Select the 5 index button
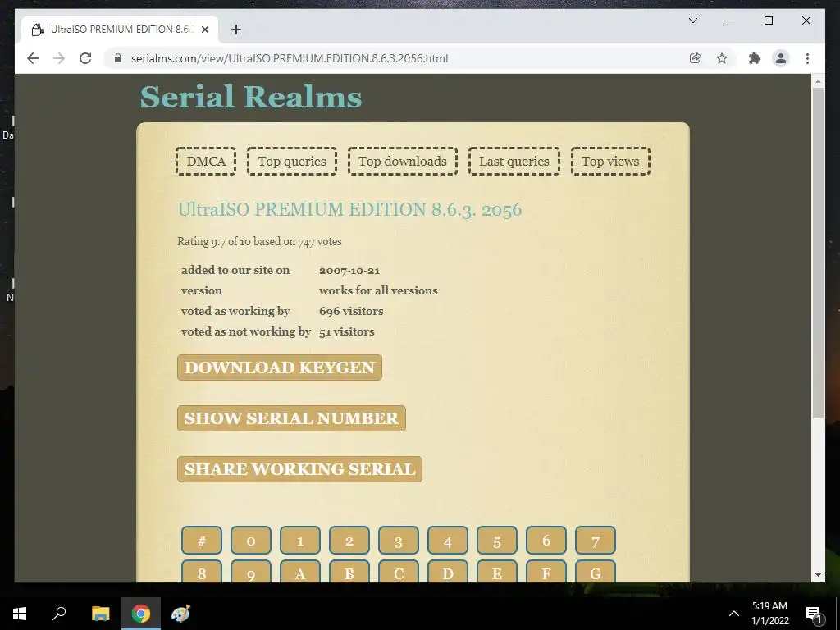The width and height of the screenshot is (840, 630). 497,541
